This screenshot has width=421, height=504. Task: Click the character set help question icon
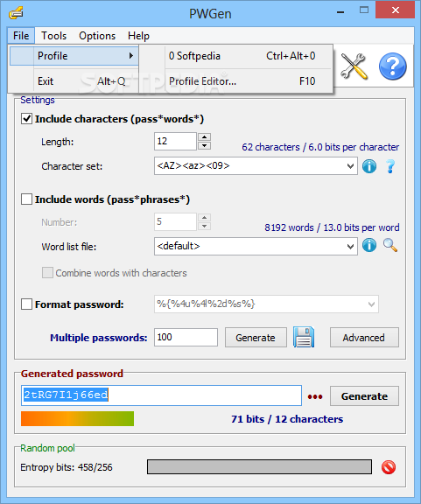coord(390,166)
